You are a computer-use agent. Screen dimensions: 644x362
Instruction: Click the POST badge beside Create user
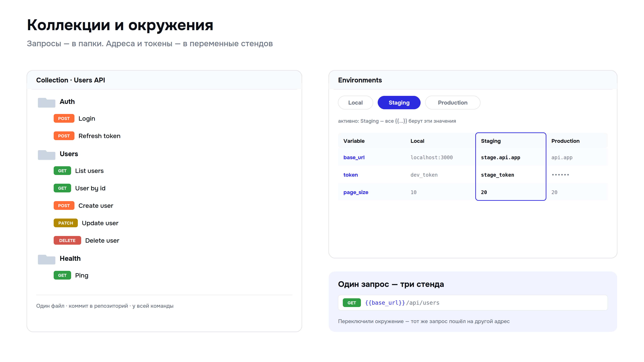(64, 206)
